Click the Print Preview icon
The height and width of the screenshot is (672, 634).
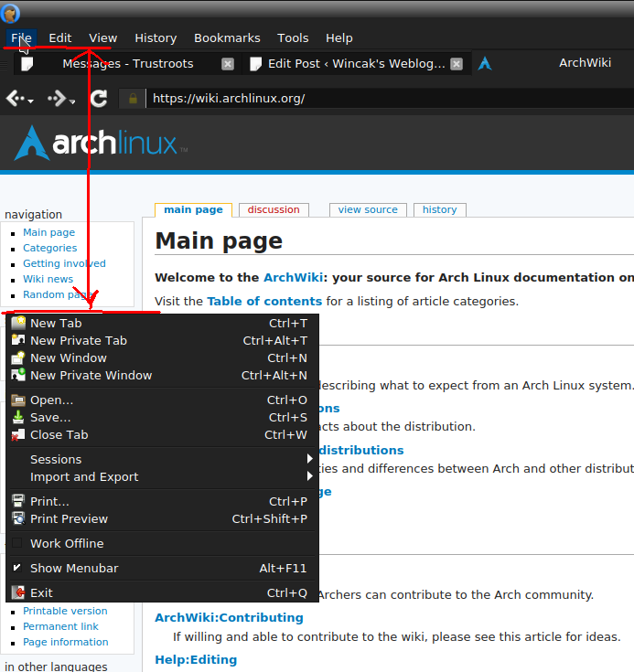[x=18, y=518]
